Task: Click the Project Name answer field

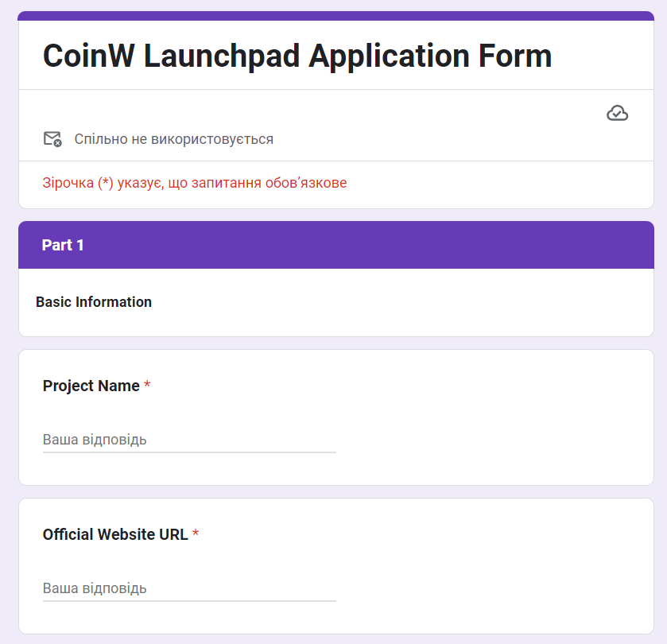Action: 189,440
